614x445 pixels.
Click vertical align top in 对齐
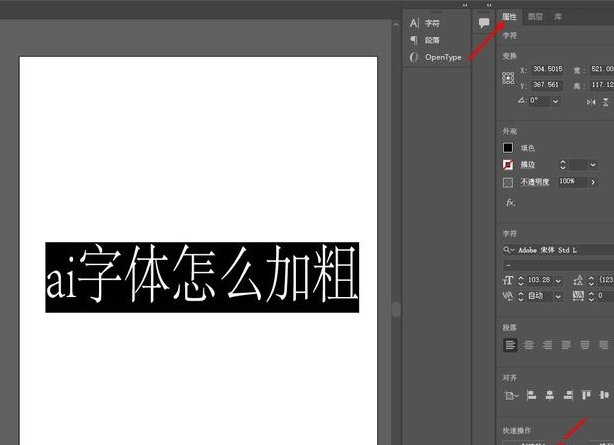[586, 395]
